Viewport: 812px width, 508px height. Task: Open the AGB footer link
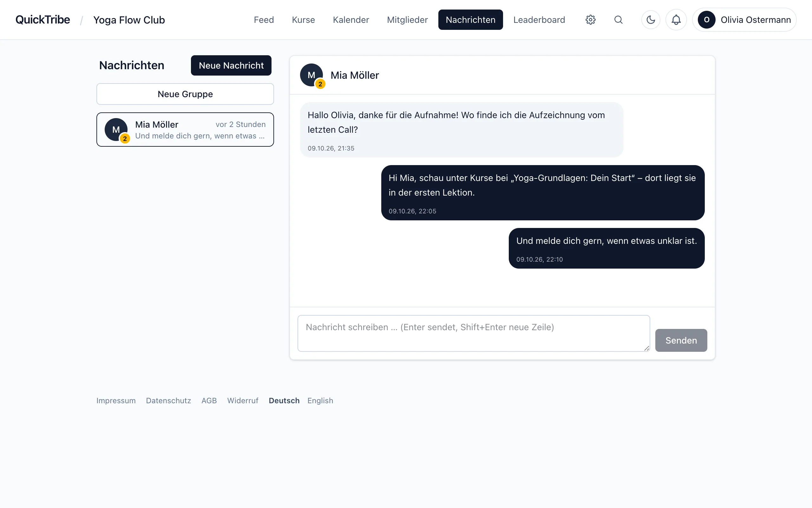[x=209, y=400]
